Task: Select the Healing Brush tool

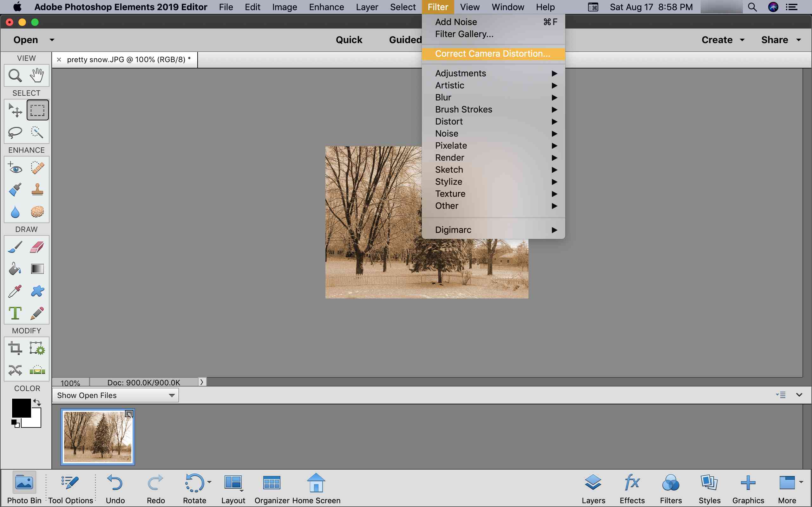Action: coord(37,168)
